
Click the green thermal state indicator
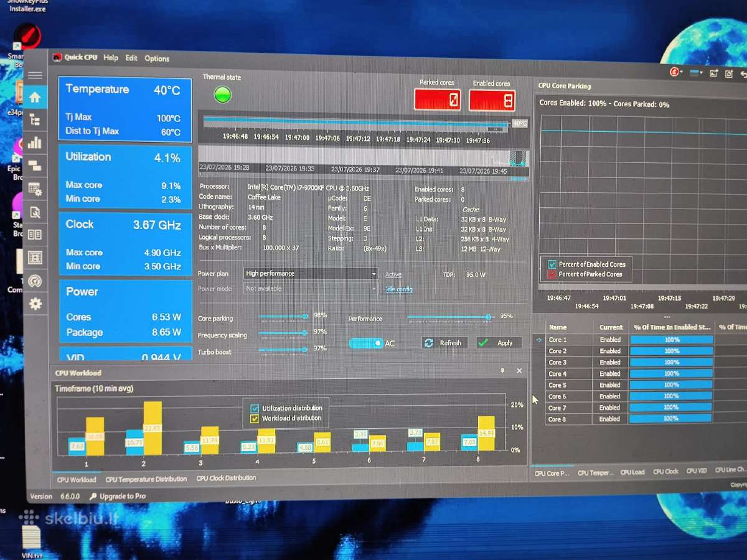pyautogui.click(x=222, y=95)
